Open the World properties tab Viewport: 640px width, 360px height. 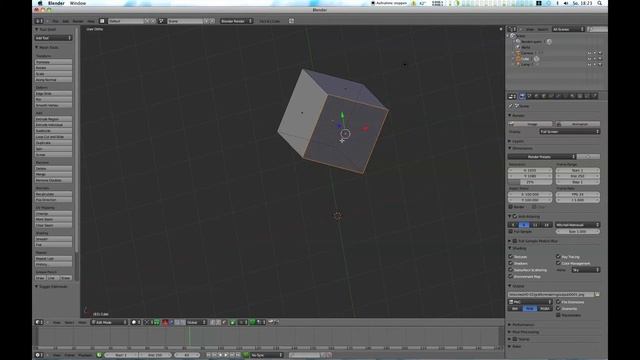536,96
